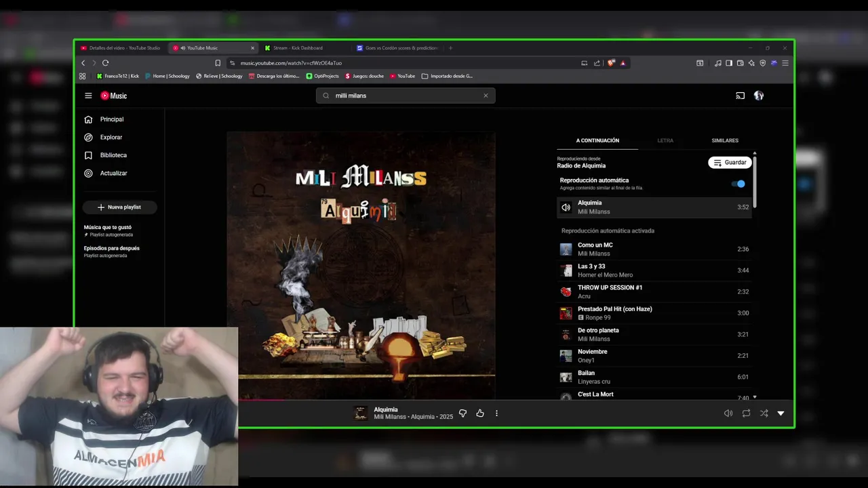Click Bailan track thumbnail
This screenshot has width=868, height=488.
coord(566,378)
